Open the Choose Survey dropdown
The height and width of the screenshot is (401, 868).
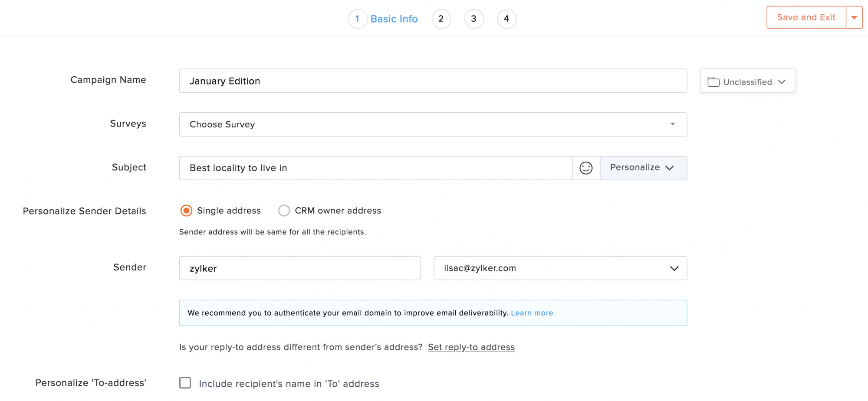coord(433,124)
